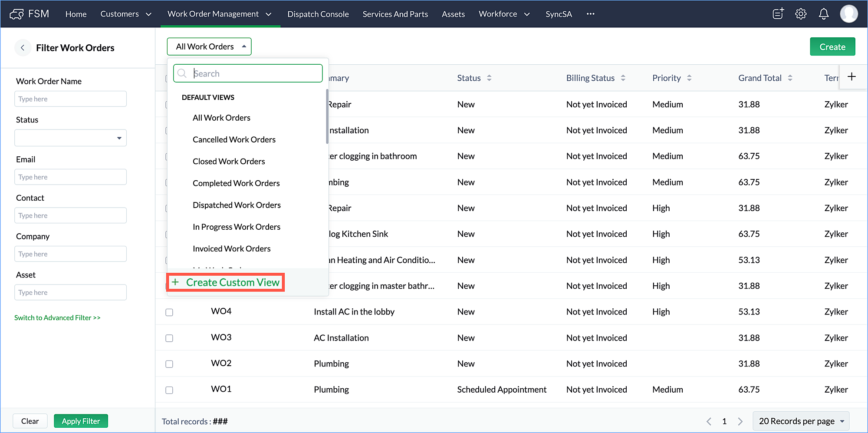The height and width of the screenshot is (433, 868).
Task: Add a column with the plus icon
Action: 852,77
